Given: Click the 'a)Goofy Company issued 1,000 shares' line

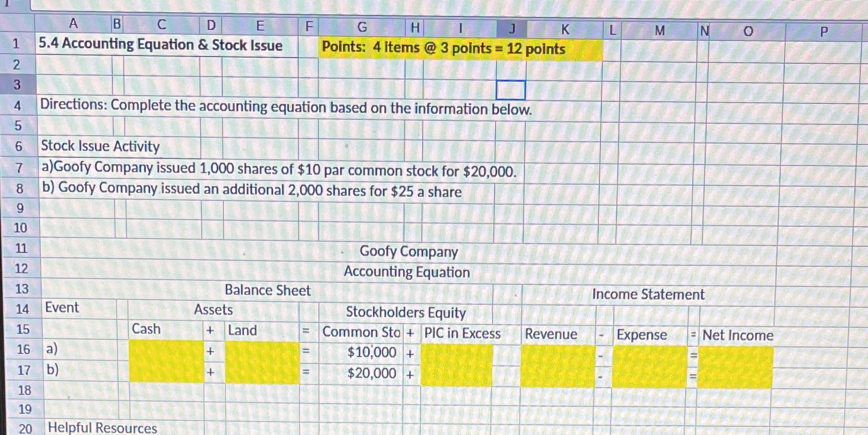Looking at the screenshot, I should point(279,169).
